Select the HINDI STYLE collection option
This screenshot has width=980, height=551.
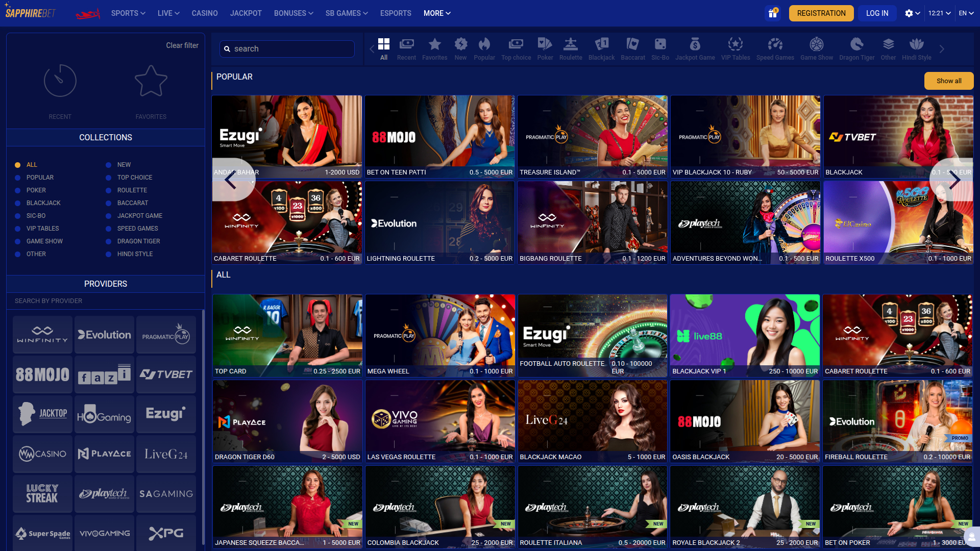coord(134,254)
